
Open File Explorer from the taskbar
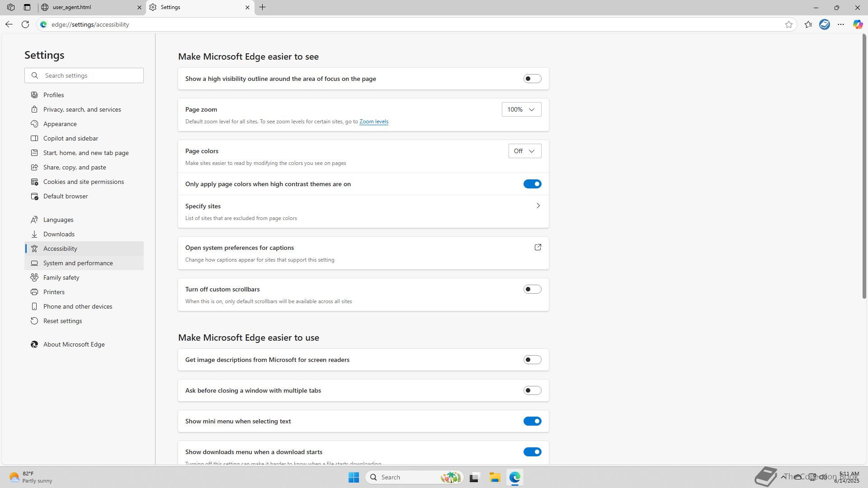pyautogui.click(x=495, y=477)
